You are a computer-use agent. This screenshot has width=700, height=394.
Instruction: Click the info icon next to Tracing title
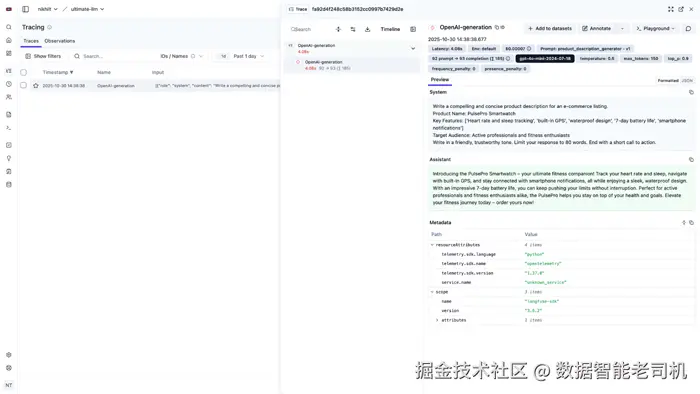click(50, 27)
